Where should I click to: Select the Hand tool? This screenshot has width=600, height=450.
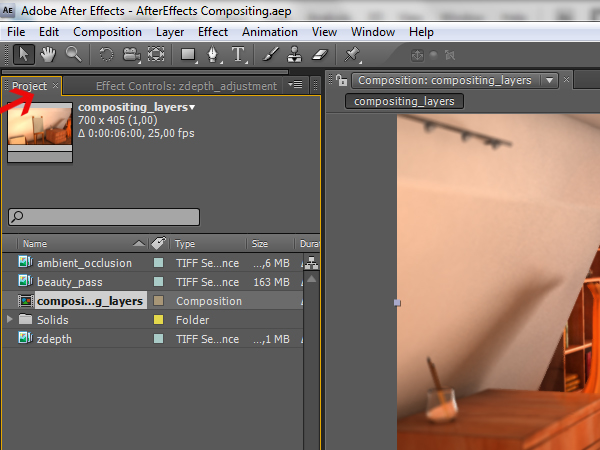[49, 54]
